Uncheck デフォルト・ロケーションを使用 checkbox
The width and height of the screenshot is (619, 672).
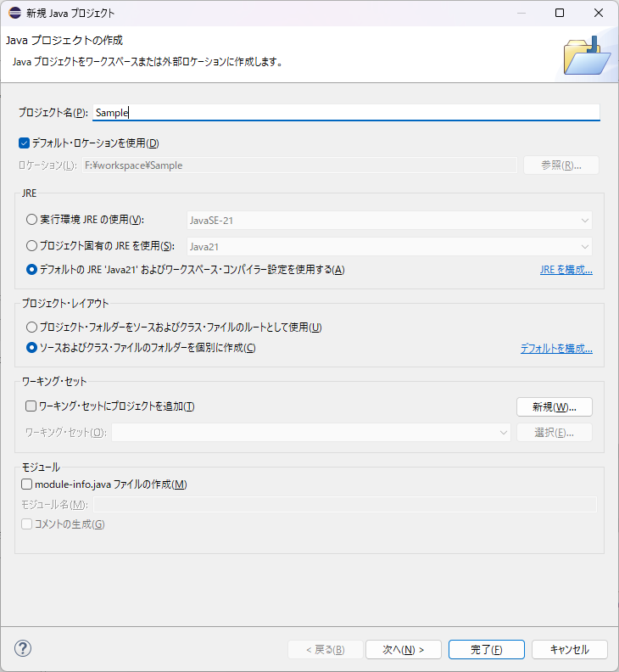[x=25, y=143]
